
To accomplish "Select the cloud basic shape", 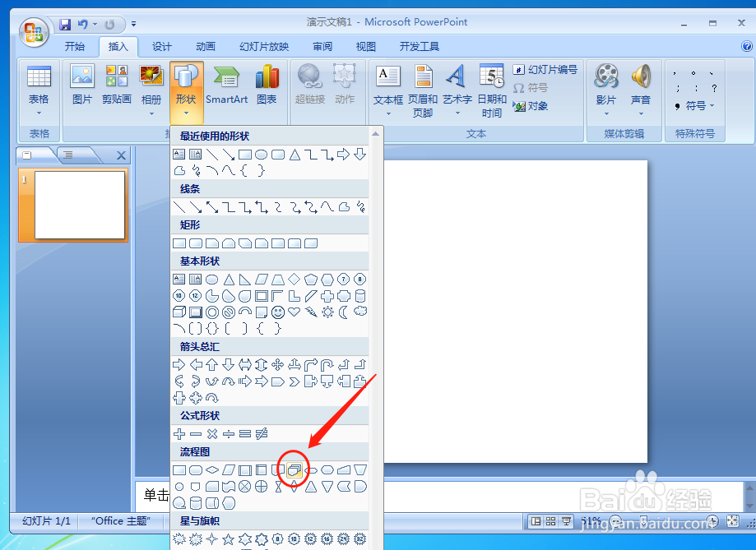I will coord(360,312).
